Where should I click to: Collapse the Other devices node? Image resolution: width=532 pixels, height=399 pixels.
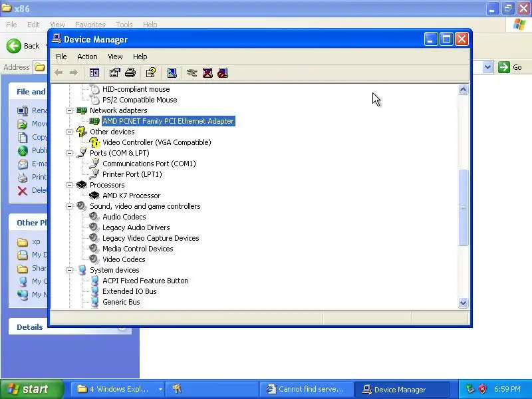coord(70,132)
